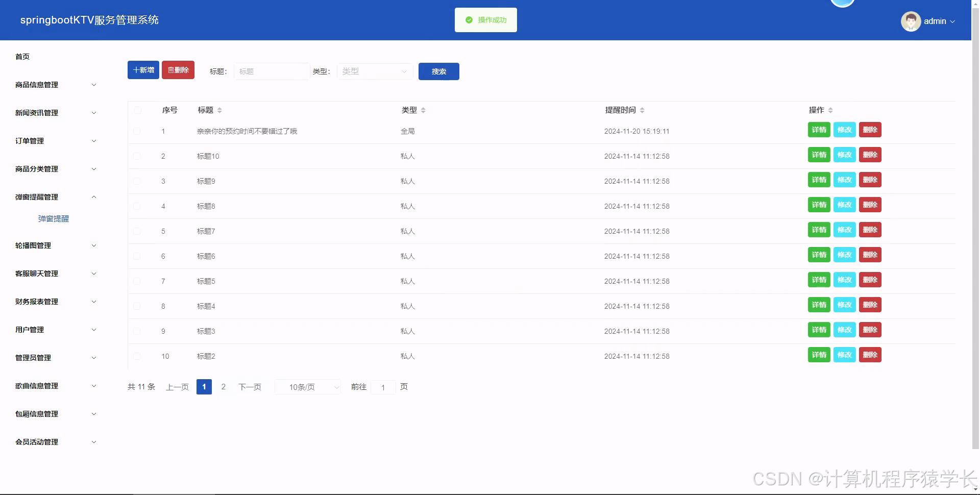
Task: Go to page 2 in pagination
Action: 223,387
